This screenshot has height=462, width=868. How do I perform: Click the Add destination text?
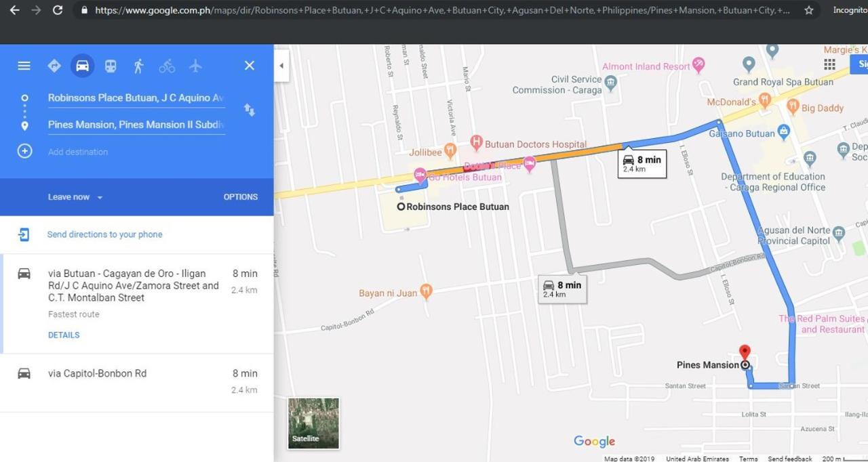pos(78,152)
